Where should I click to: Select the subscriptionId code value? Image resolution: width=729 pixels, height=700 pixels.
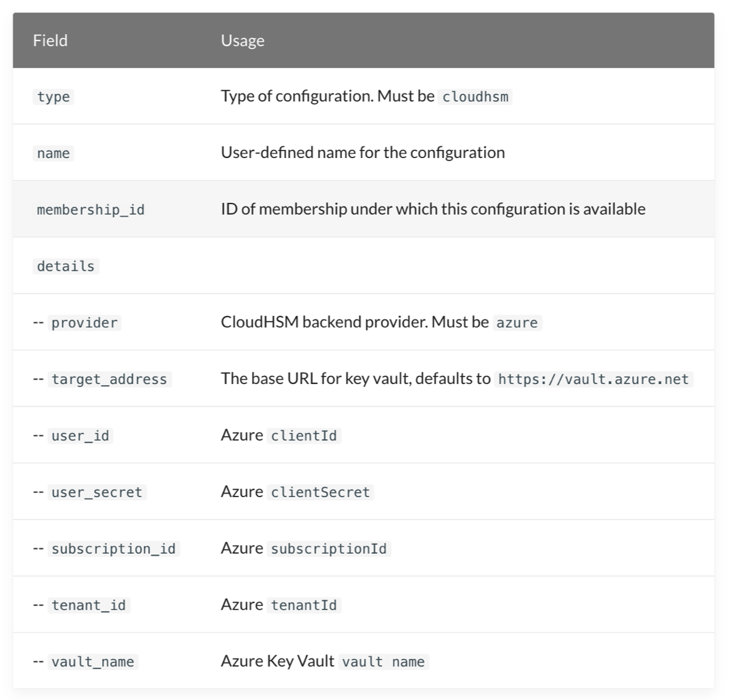[x=328, y=549]
